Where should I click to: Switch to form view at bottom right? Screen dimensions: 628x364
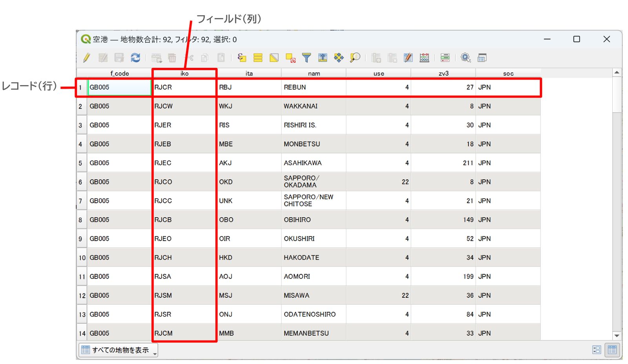pos(597,350)
